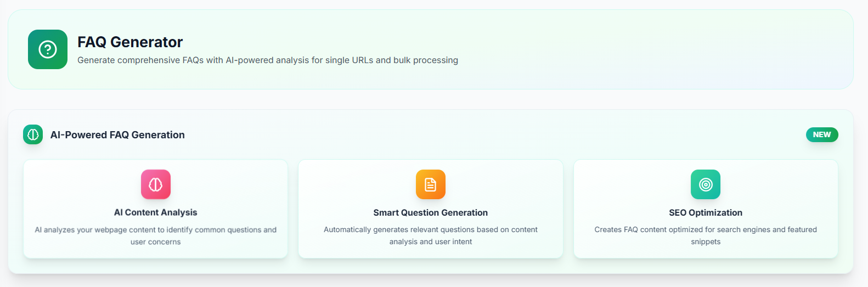Click the AI Content Analysis card title
868x287 pixels.
tap(155, 212)
